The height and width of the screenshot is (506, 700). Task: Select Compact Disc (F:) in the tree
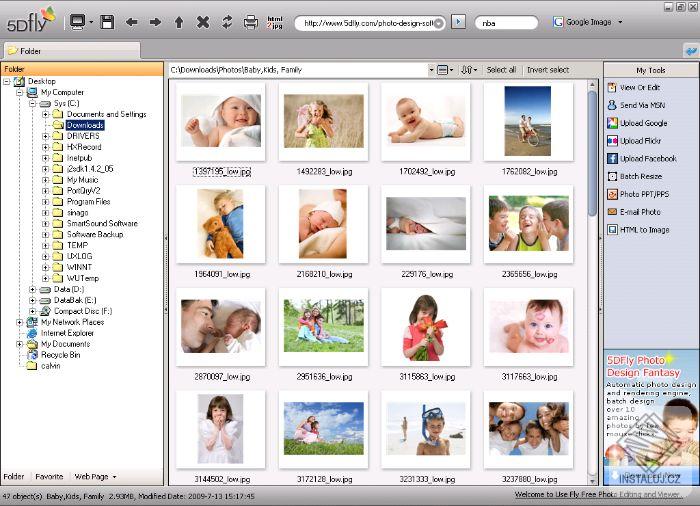(83, 311)
